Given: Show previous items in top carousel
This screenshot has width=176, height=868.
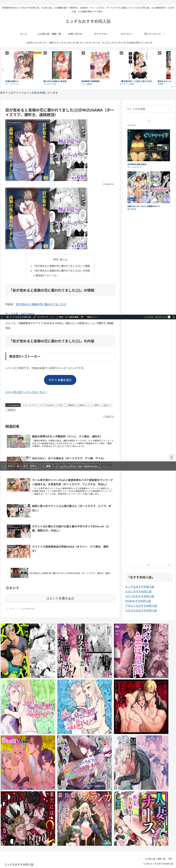Looking at the screenshot, I should click(x=3, y=69).
